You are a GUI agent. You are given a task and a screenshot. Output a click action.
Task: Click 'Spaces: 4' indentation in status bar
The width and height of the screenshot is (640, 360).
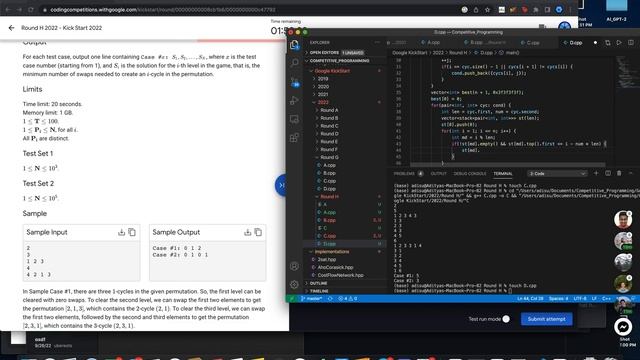(x=558, y=299)
